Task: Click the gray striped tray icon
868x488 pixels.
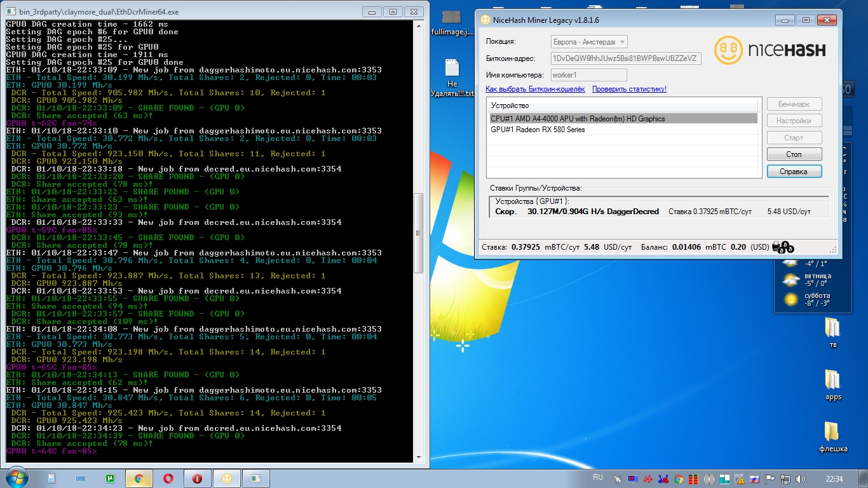Action: tap(709, 479)
